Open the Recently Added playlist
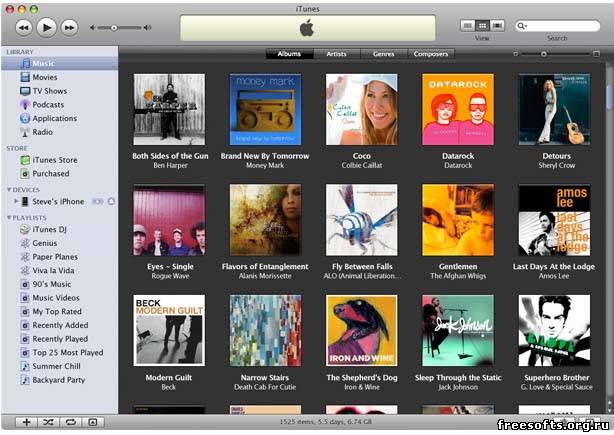This screenshot has width=614, height=435. click(x=60, y=325)
